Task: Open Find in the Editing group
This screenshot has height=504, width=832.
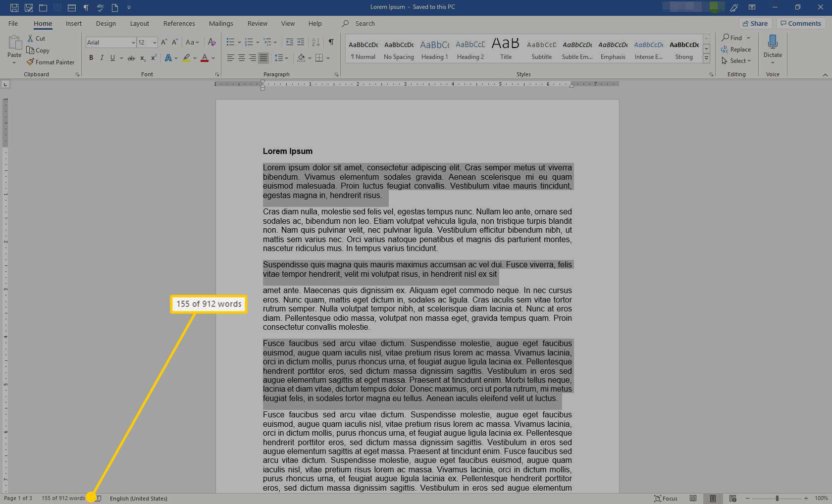Action: (x=732, y=38)
